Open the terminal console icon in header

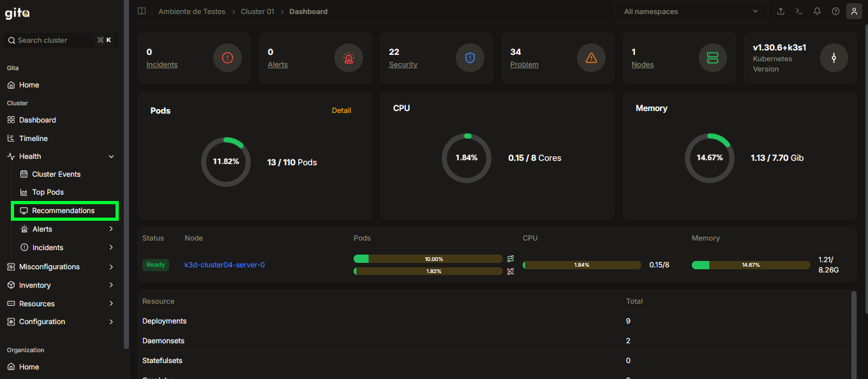tap(798, 11)
